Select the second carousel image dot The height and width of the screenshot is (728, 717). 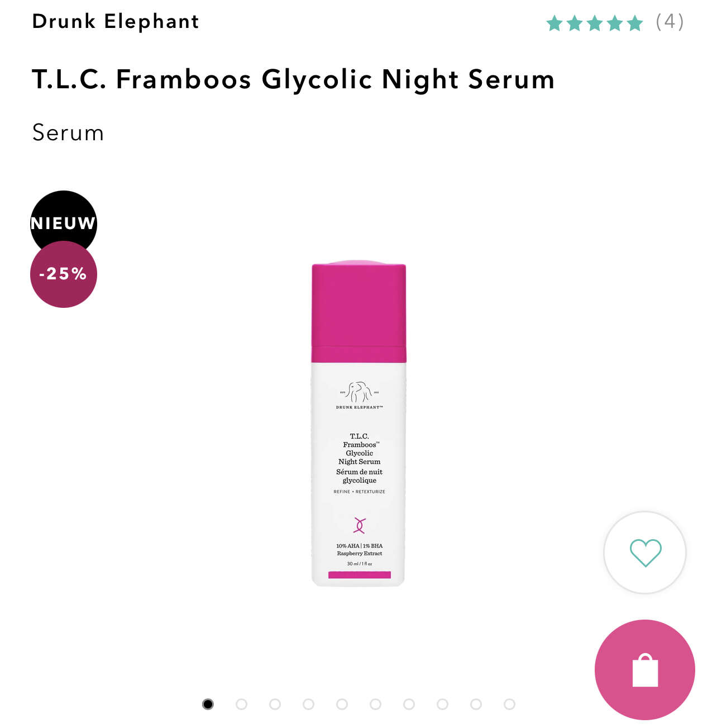241,704
